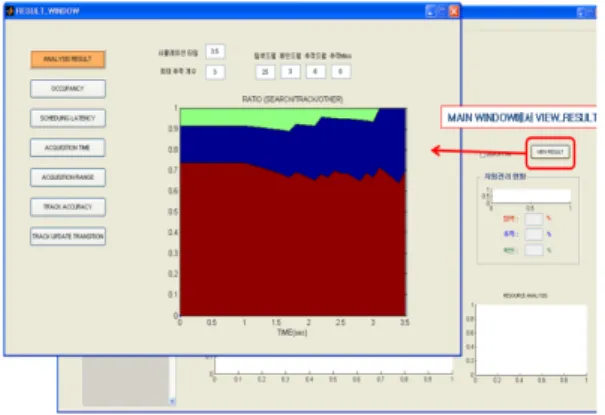Screen dimensions: 605x415
Task: Select the ACQUISITION TIME button
Action: click(68, 148)
